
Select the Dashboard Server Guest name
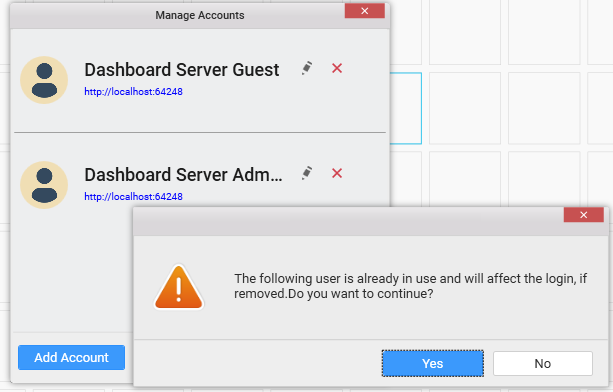(x=182, y=70)
